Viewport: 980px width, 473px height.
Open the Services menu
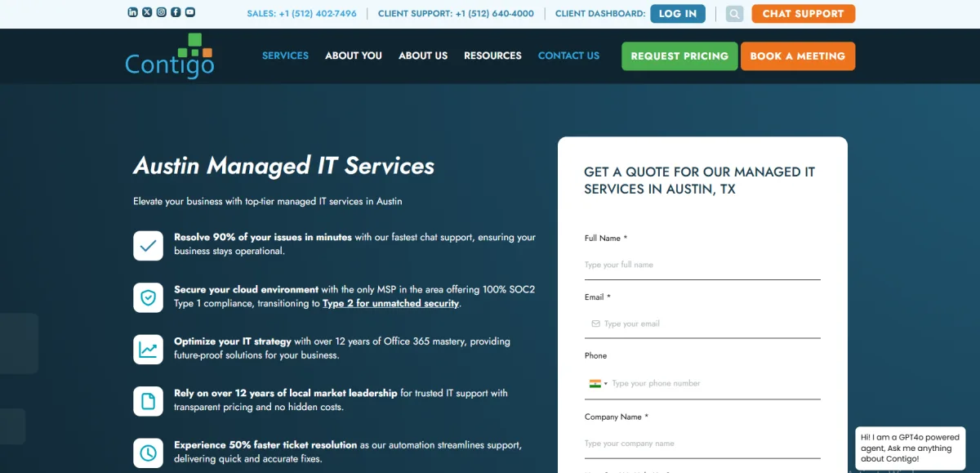pyautogui.click(x=285, y=56)
